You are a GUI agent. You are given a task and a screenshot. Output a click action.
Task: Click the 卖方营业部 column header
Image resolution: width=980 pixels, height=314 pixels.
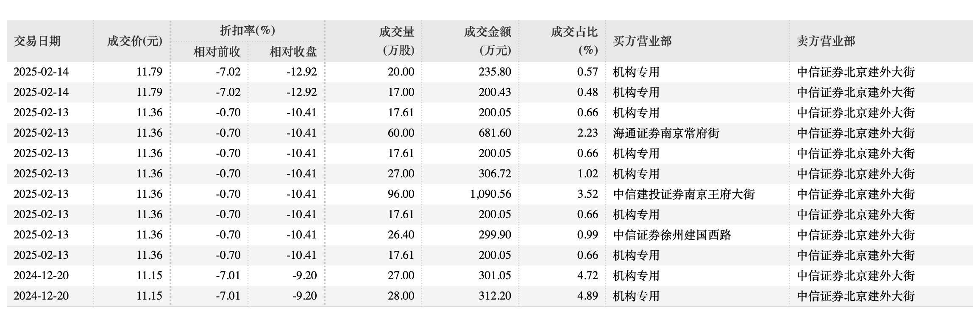tap(826, 41)
